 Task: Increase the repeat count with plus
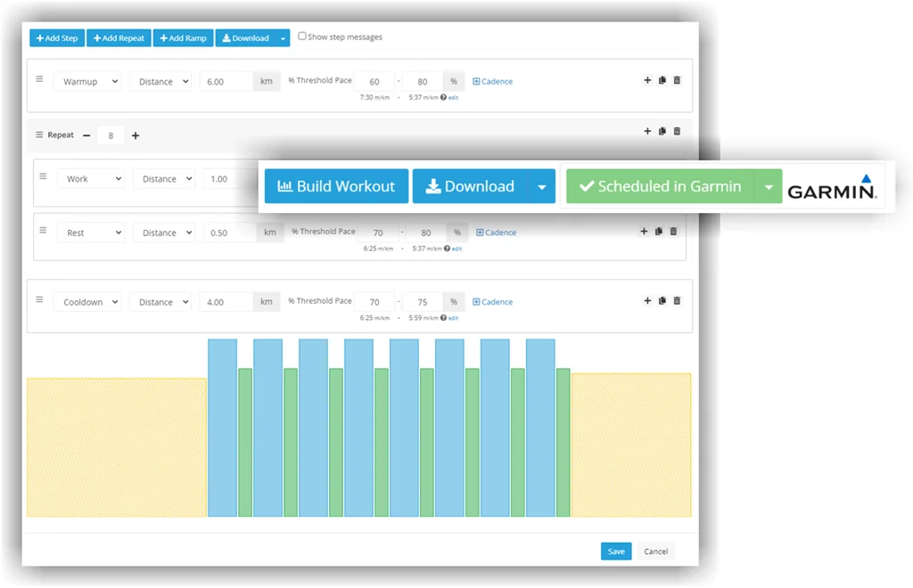pos(136,135)
